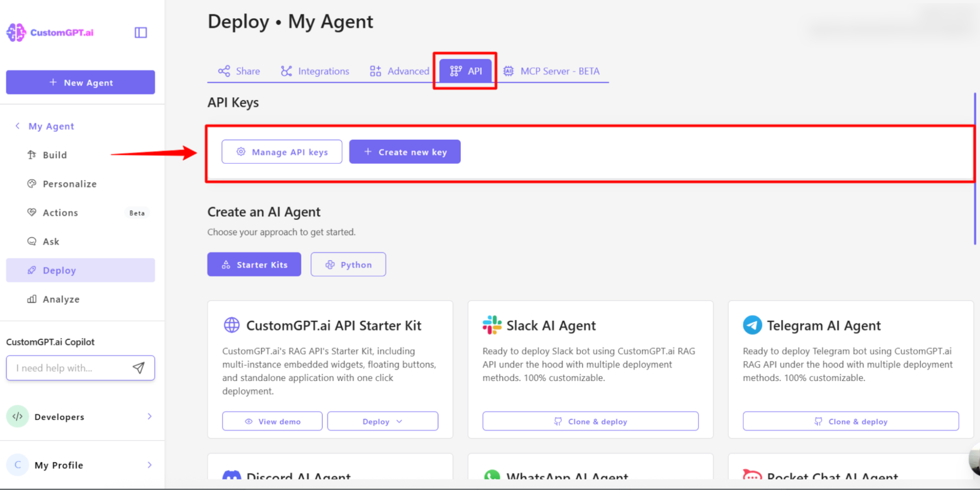The height and width of the screenshot is (490, 980).
Task: Go back using My Agent chevron
Action: [18, 126]
